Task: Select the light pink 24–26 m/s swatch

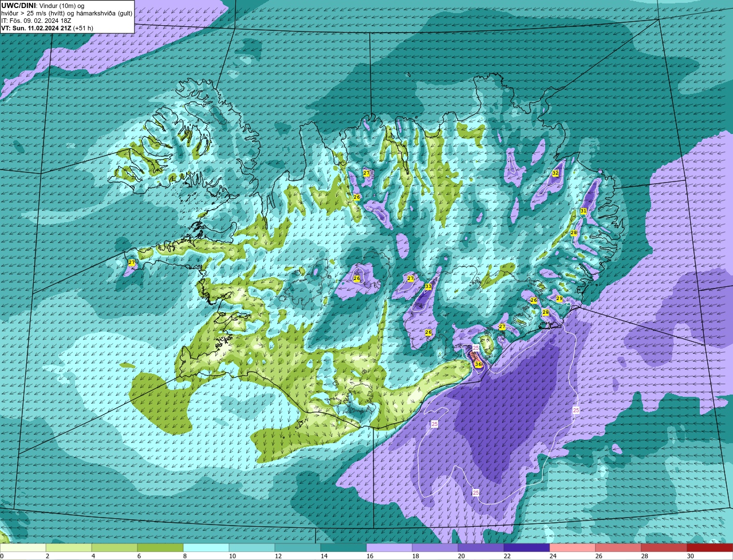Action: point(573,548)
